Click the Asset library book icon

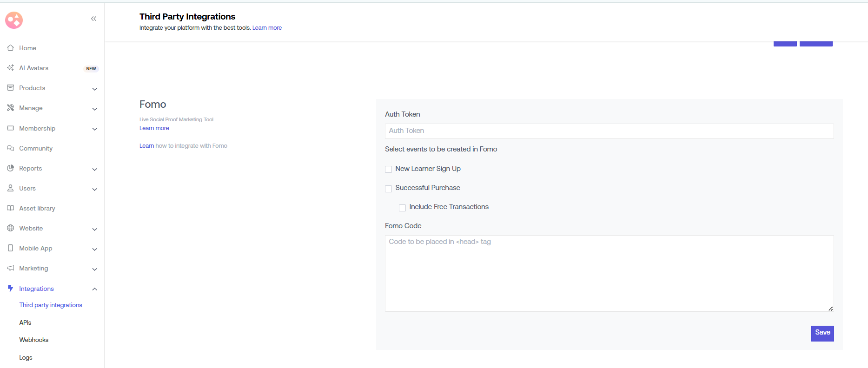click(x=10, y=208)
